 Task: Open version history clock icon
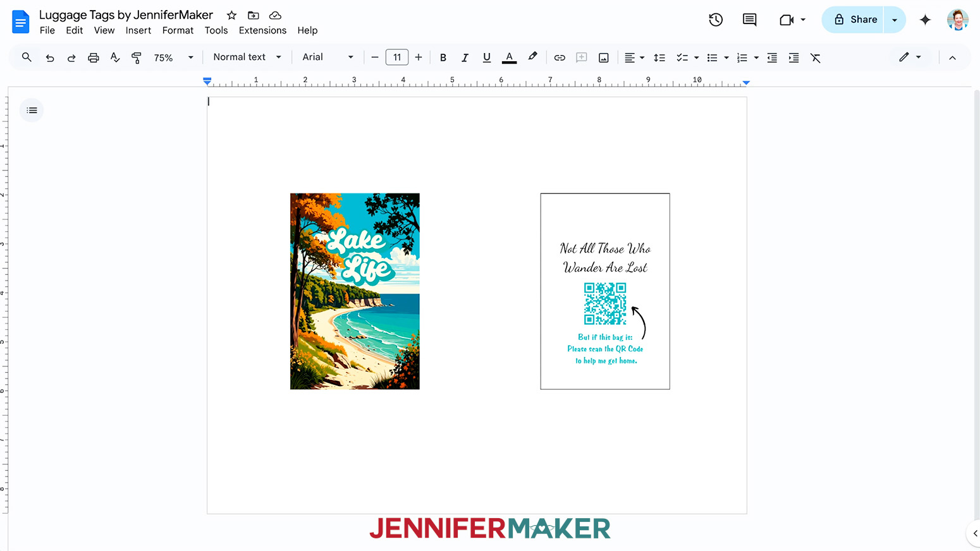coord(716,20)
